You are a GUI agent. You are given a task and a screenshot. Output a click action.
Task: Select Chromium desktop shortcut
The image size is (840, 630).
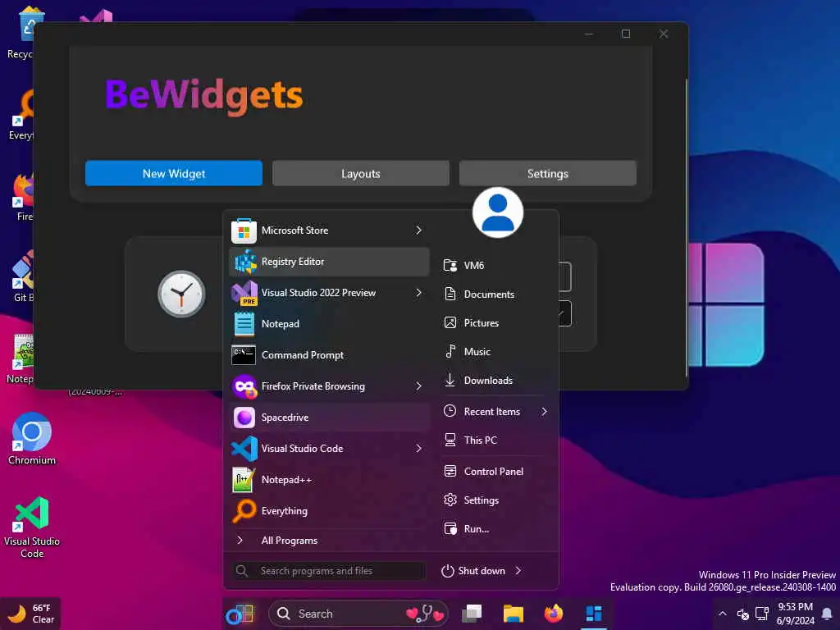click(32, 440)
